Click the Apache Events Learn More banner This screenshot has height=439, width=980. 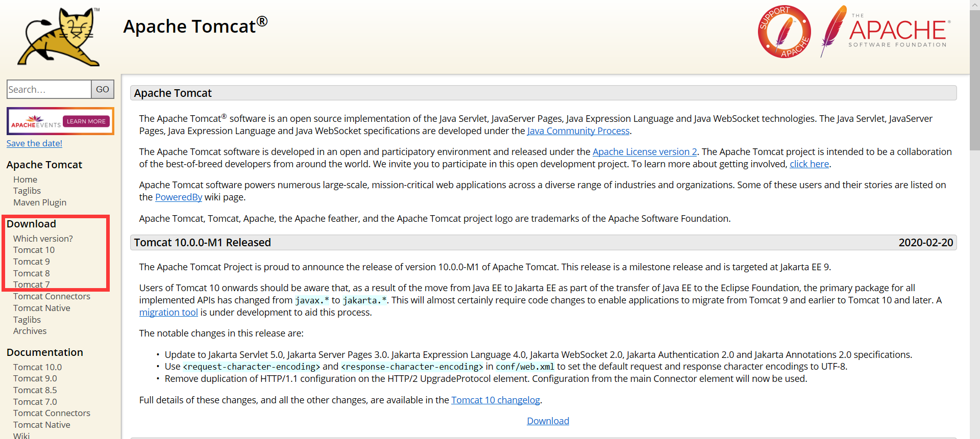coord(60,121)
